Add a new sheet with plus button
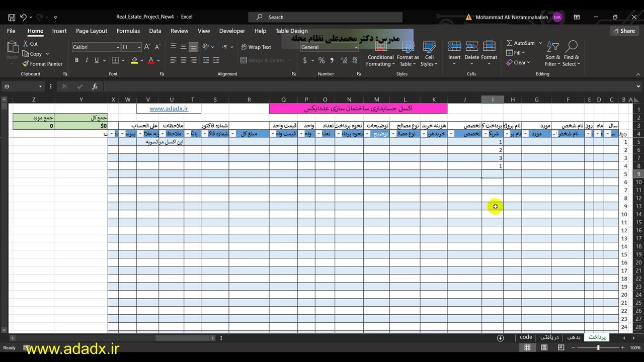644x362 pixels. point(500,338)
